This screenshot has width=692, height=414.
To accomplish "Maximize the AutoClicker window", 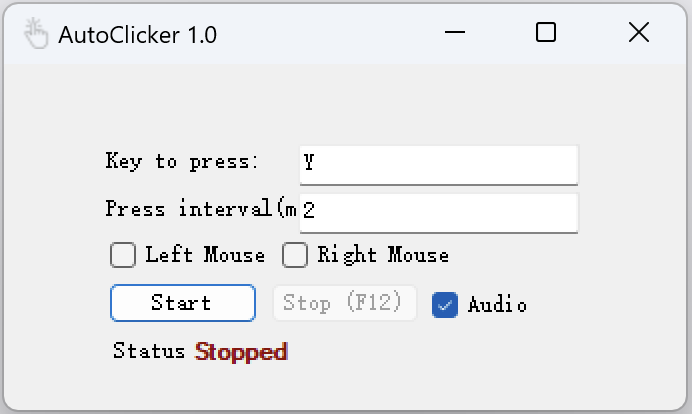I will click(x=546, y=33).
